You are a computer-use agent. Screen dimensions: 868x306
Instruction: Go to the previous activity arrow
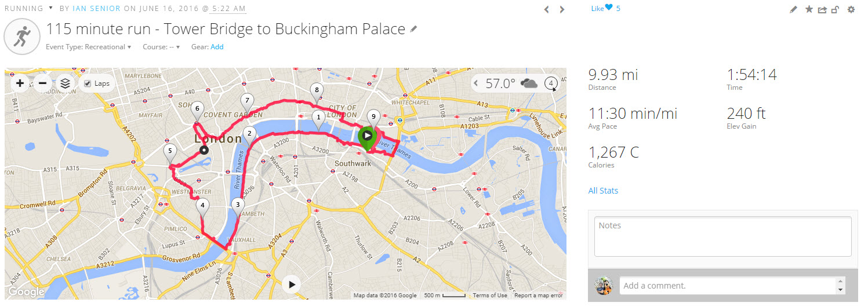[x=546, y=9]
